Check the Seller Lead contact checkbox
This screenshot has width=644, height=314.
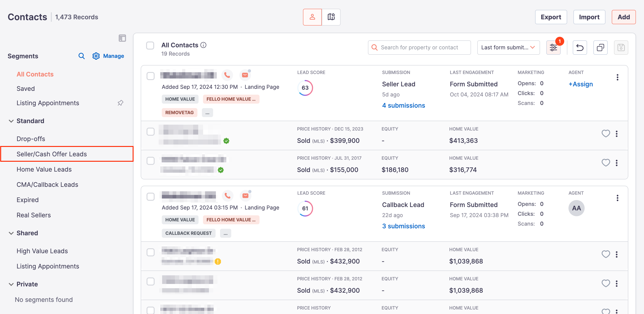tap(151, 76)
